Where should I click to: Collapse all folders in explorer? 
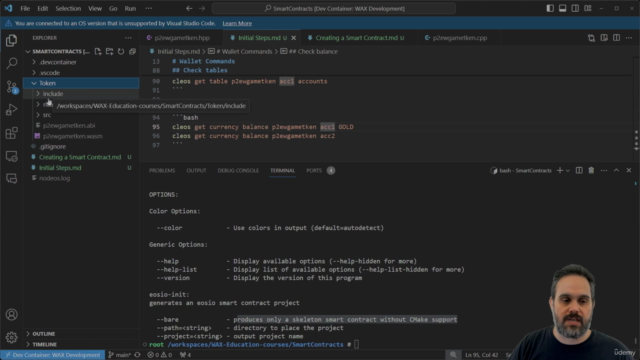pos(132,51)
